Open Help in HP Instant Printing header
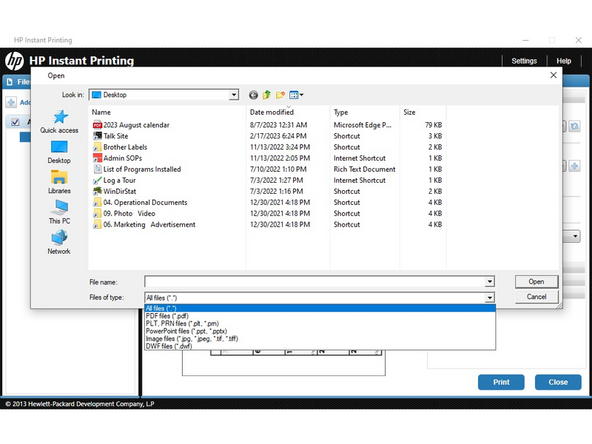The height and width of the screenshot is (444, 592). [x=564, y=61]
